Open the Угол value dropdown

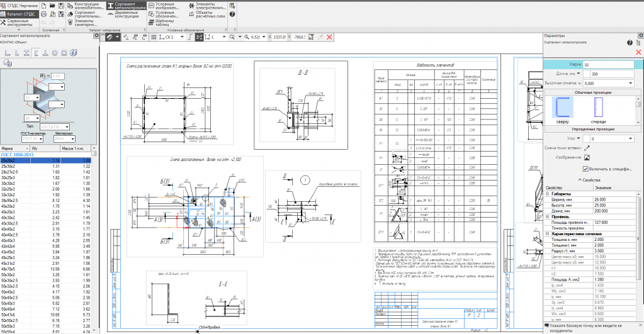(630, 138)
